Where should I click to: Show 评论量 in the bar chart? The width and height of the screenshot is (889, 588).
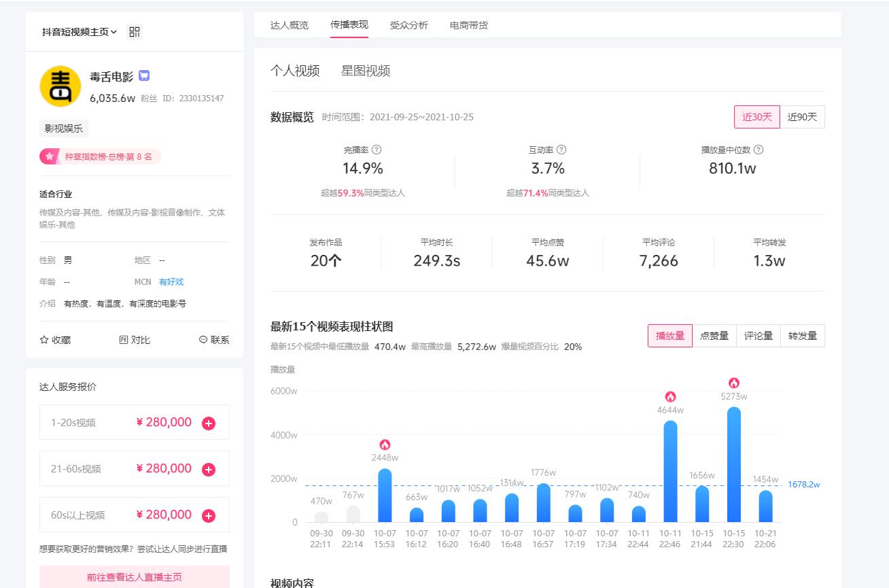click(x=758, y=336)
